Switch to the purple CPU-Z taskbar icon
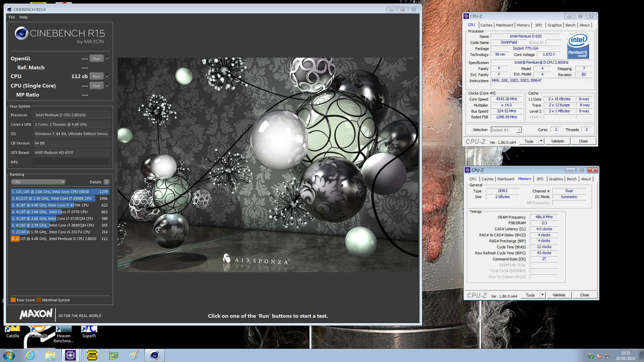The height and width of the screenshot is (362, 644). [x=70, y=355]
